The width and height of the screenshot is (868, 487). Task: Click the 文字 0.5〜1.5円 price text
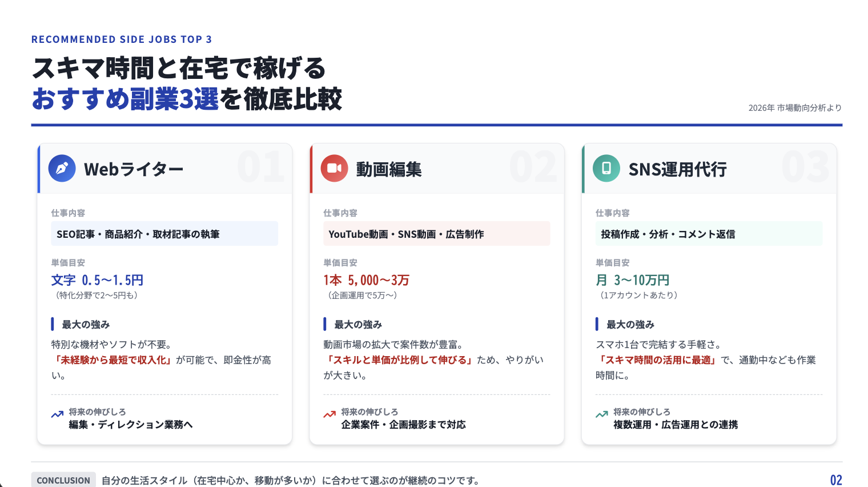(97, 280)
